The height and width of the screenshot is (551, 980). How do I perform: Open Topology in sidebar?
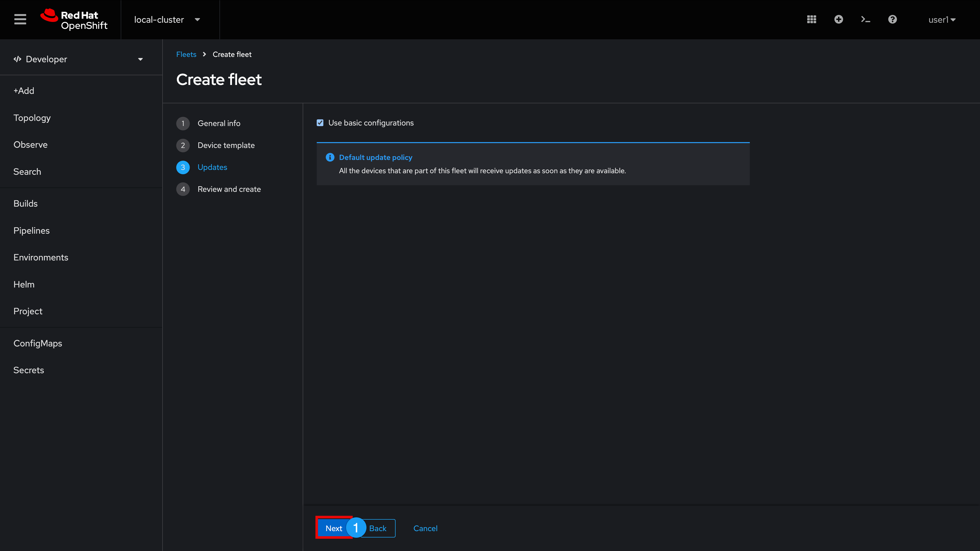(x=32, y=118)
